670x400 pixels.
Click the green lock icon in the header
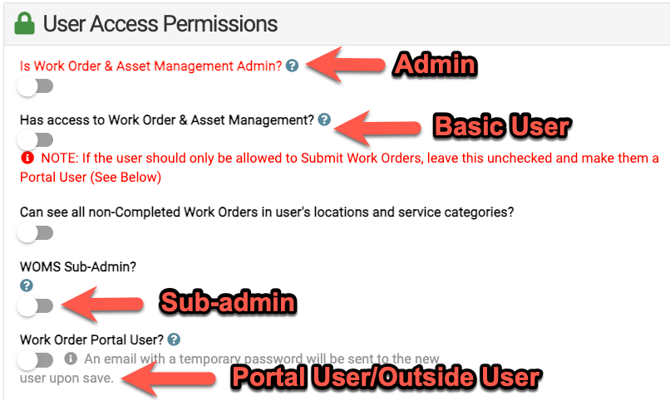(27, 21)
